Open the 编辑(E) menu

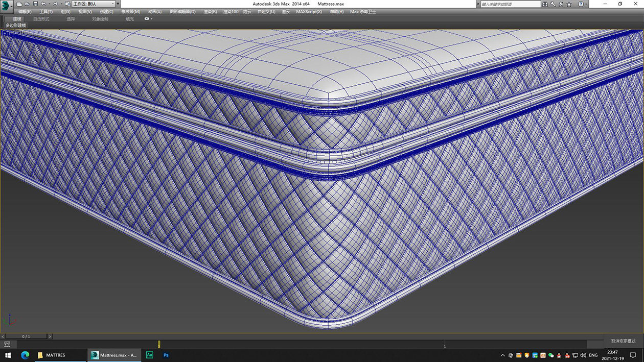click(25, 11)
